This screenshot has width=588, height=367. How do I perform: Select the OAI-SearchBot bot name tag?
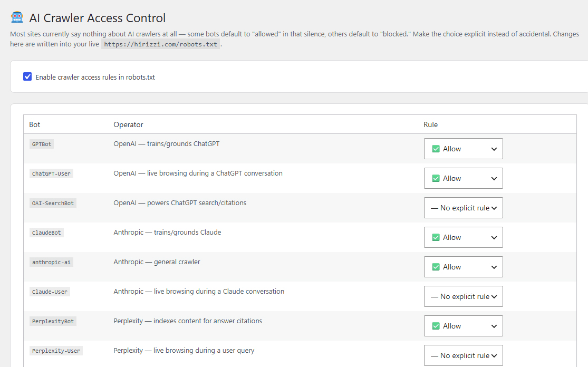point(53,203)
